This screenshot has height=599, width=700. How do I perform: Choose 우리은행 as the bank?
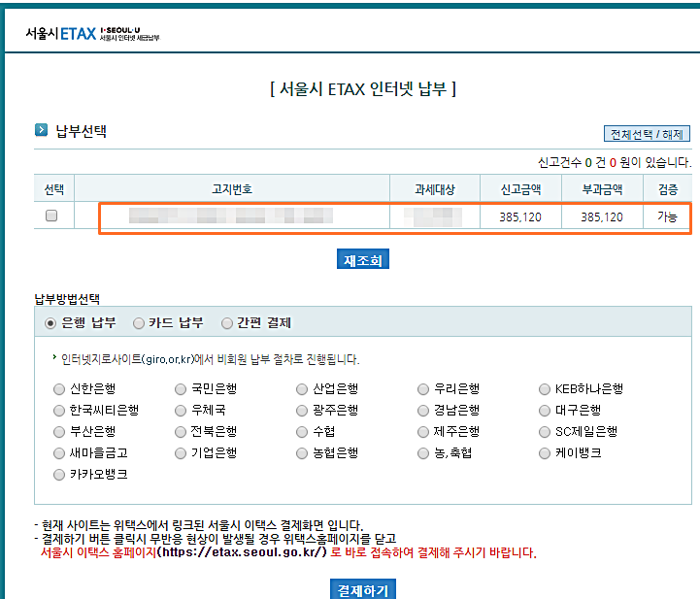423,389
